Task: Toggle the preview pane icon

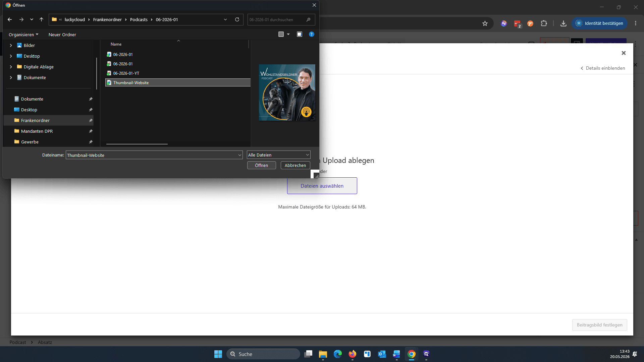Action: click(x=300, y=34)
